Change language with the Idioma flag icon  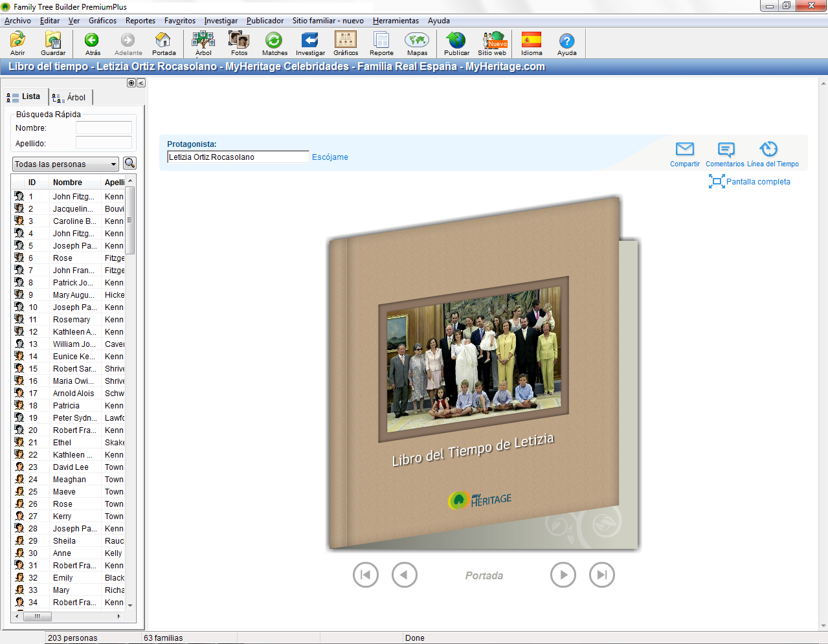click(x=531, y=43)
